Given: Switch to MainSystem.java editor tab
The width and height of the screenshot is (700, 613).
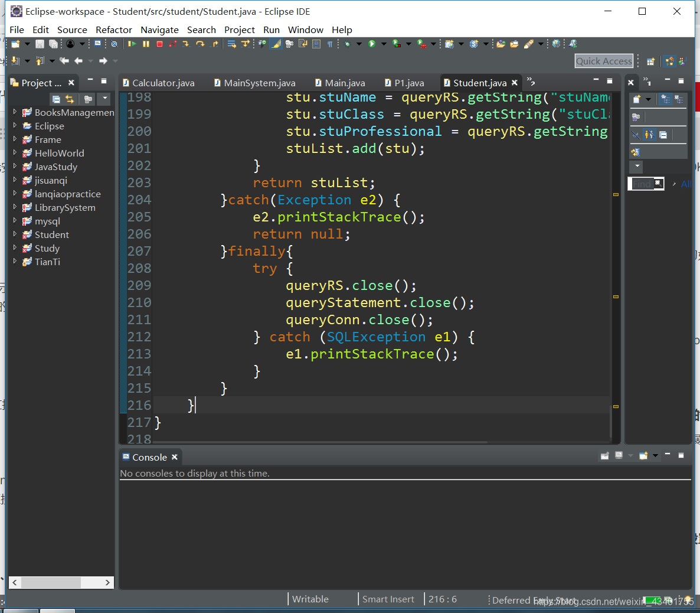Looking at the screenshot, I should coord(255,83).
